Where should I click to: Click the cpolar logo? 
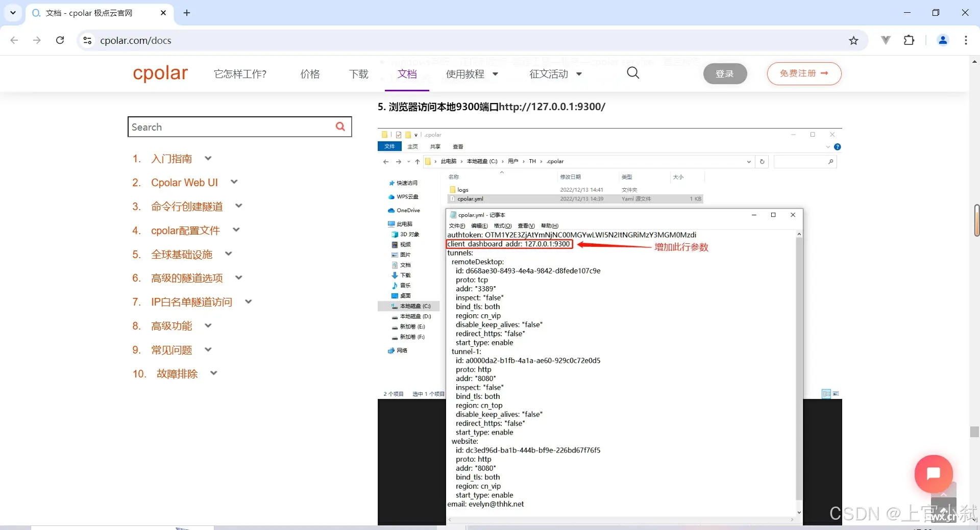point(160,73)
